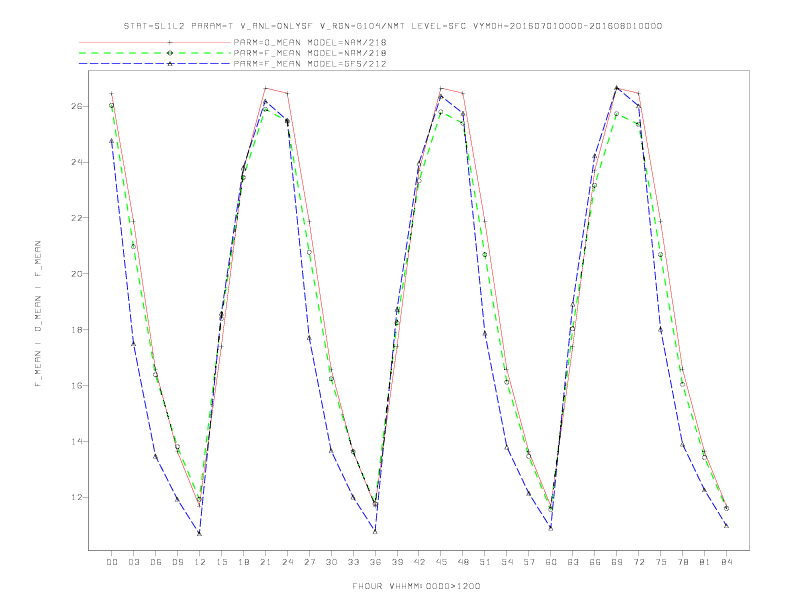The height and width of the screenshot is (612, 792).
Task: Click forecast hour label 39 on x-axis
Action: pos(397,562)
